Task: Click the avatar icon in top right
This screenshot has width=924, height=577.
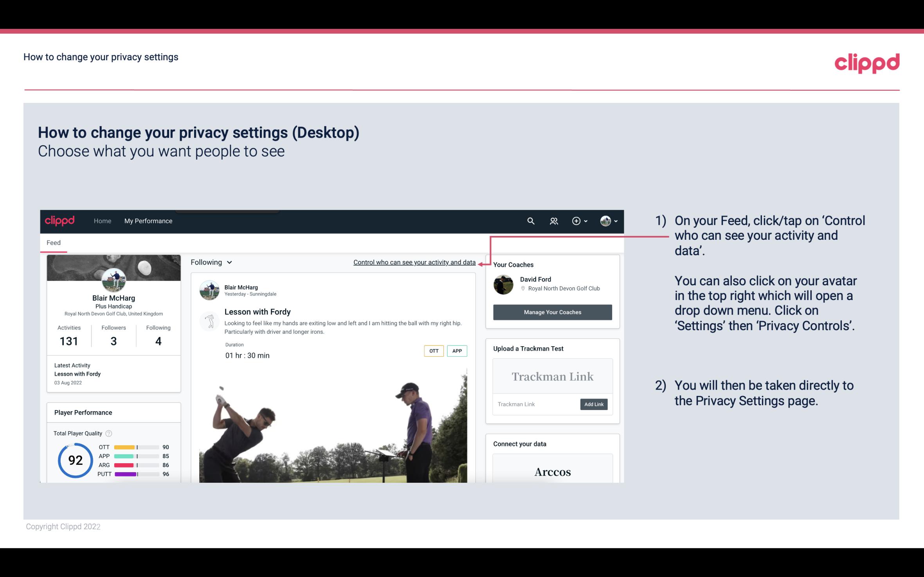Action: [x=605, y=221]
